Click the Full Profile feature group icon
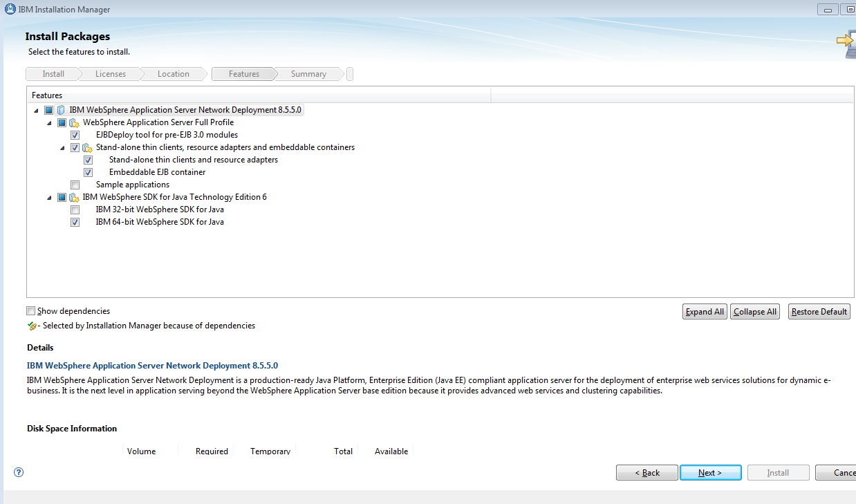Image resolution: width=856 pixels, height=504 pixels. [x=74, y=122]
